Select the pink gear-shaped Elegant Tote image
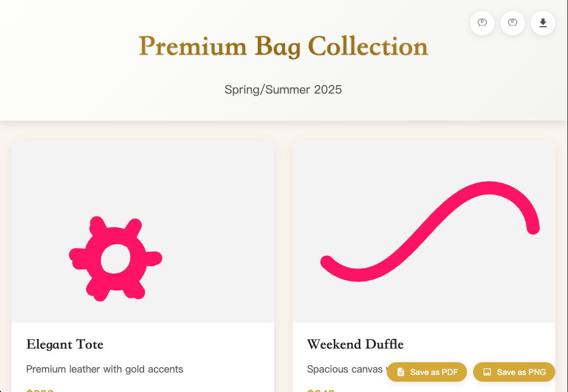This screenshot has width=568, height=392. 115,258
